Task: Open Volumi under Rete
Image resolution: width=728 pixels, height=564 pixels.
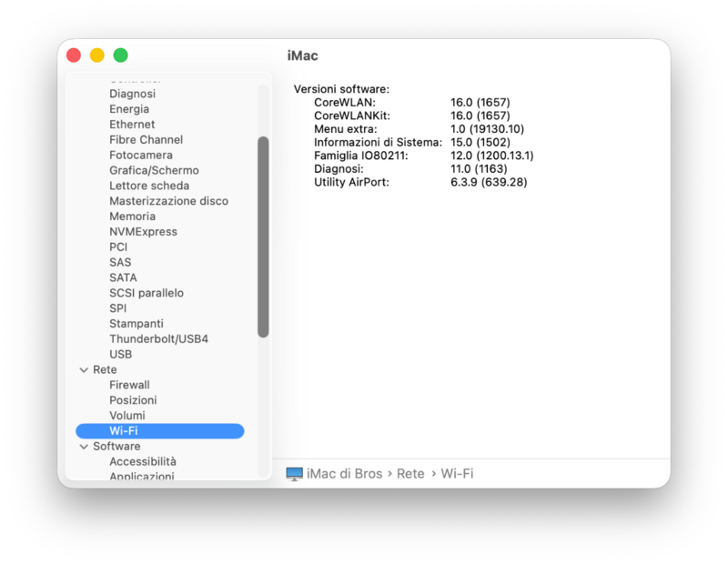Action: (x=126, y=416)
